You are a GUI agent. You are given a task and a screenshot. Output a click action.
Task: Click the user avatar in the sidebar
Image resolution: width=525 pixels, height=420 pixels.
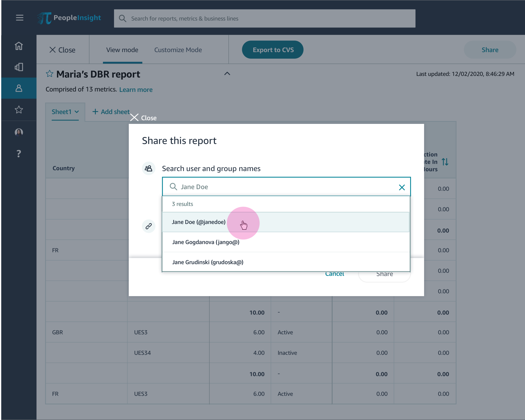click(x=19, y=132)
